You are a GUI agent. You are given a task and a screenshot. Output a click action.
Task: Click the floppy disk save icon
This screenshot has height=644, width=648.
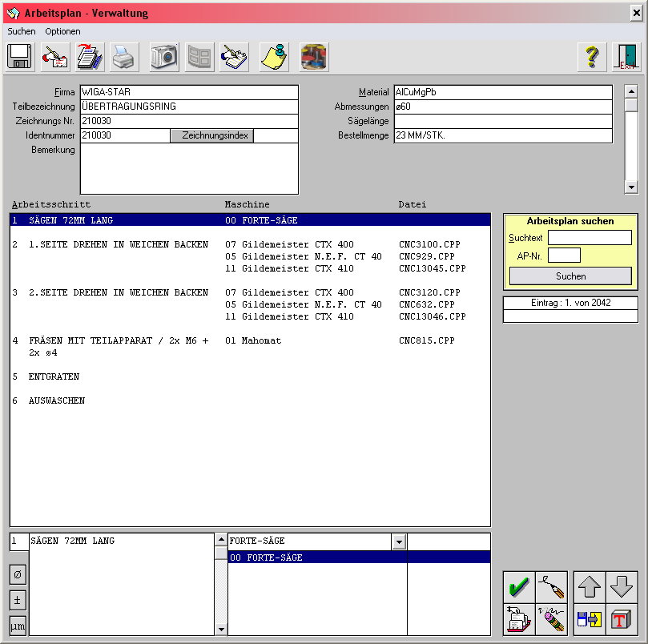(x=19, y=57)
